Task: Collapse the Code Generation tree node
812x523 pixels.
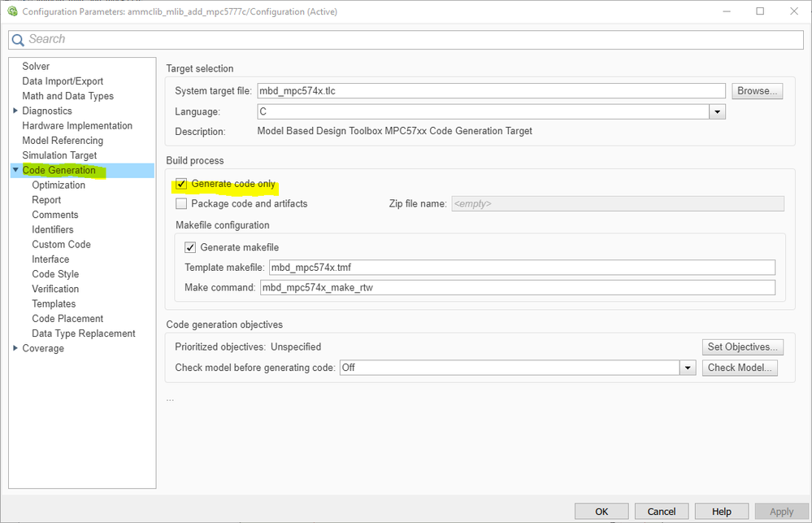Action: pos(15,169)
